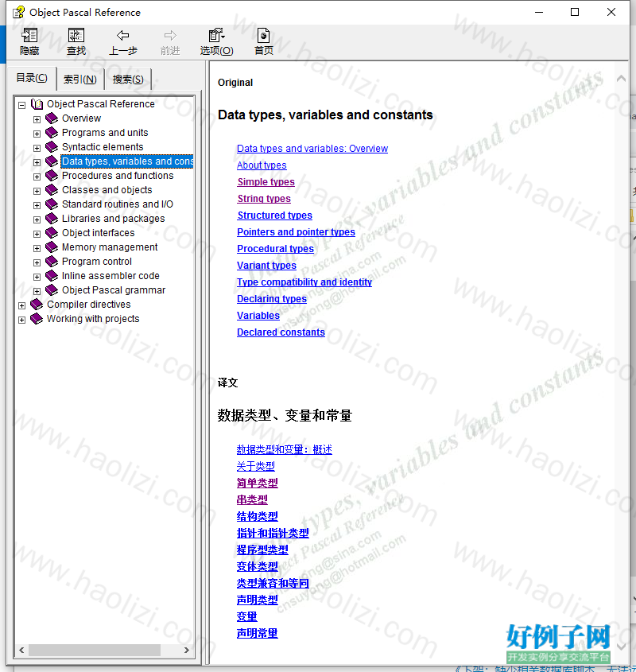Switch to the 搜索(S) search tab
This screenshot has height=672, width=636.
tap(128, 80)
